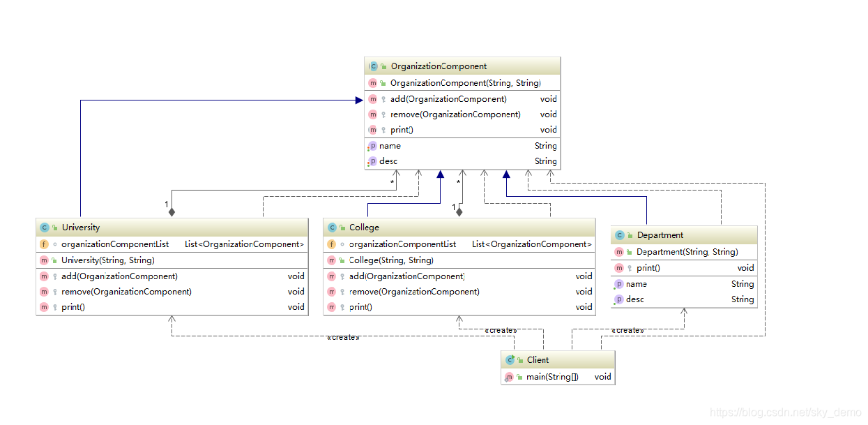Click field icon in College class
The width and height of the screenshot is (868, 425).
(331, 244)
